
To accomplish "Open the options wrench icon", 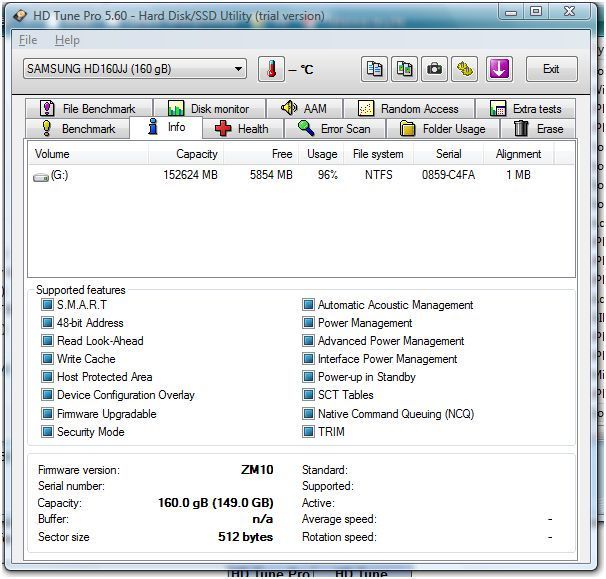I will (466, 69).
